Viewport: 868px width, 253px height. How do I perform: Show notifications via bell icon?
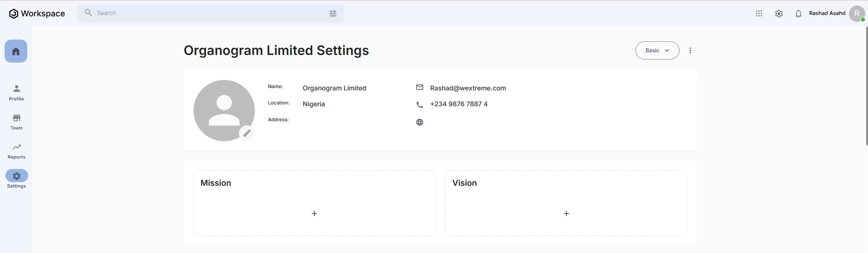coord(798,14)
